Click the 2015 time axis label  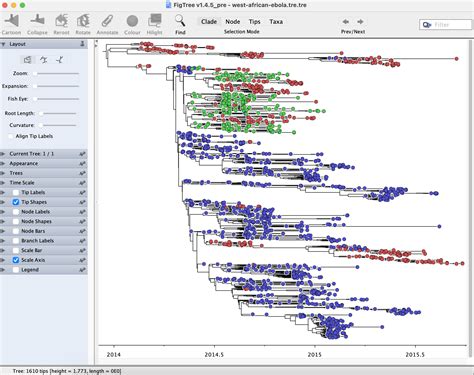(314, 354)
